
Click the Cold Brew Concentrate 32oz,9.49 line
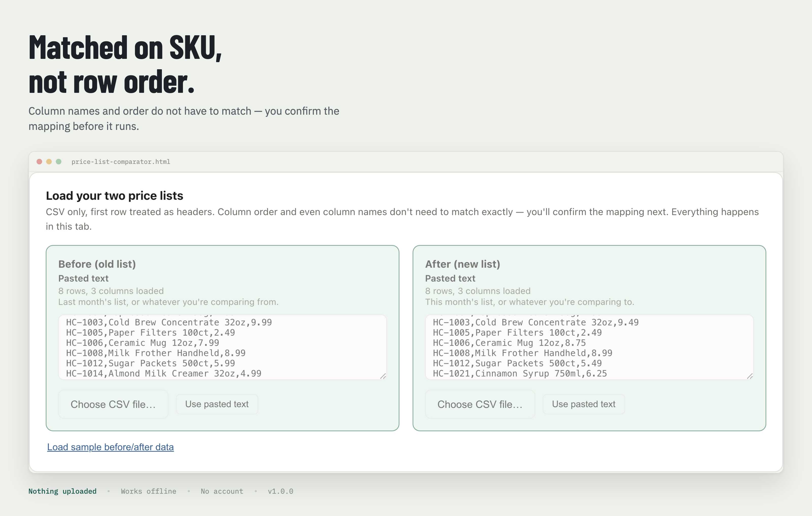coord(535,322)
